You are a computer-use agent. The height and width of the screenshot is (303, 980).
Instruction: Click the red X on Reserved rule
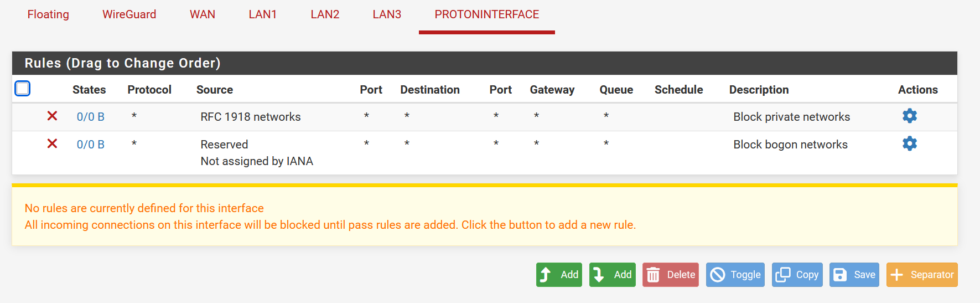tap(53, 143)
